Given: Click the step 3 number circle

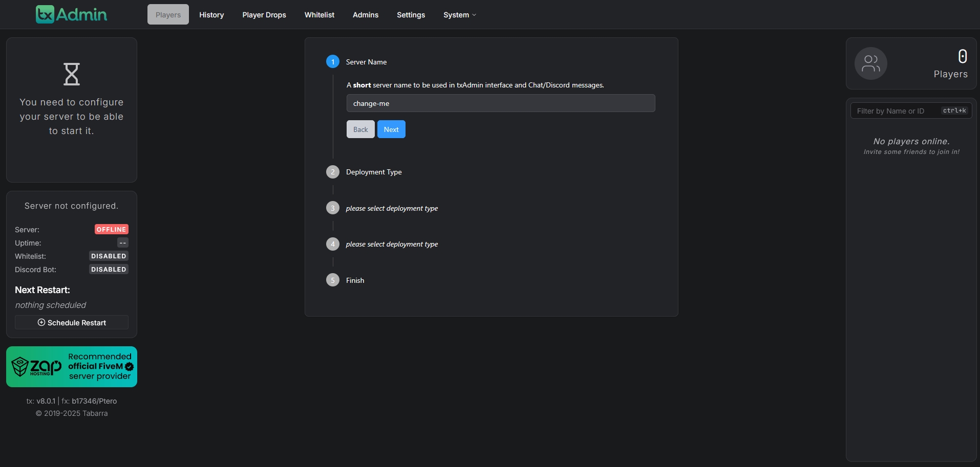Looking at the screenshot, I should point(333,208).
